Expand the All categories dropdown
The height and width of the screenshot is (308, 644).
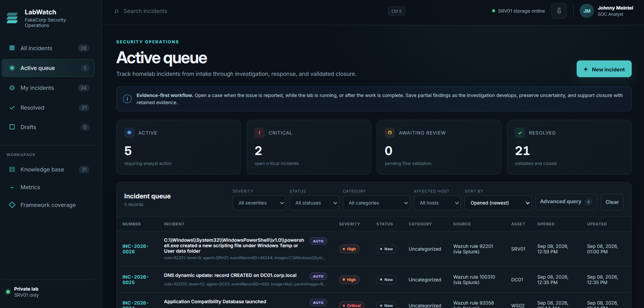(x=376, y=203)
